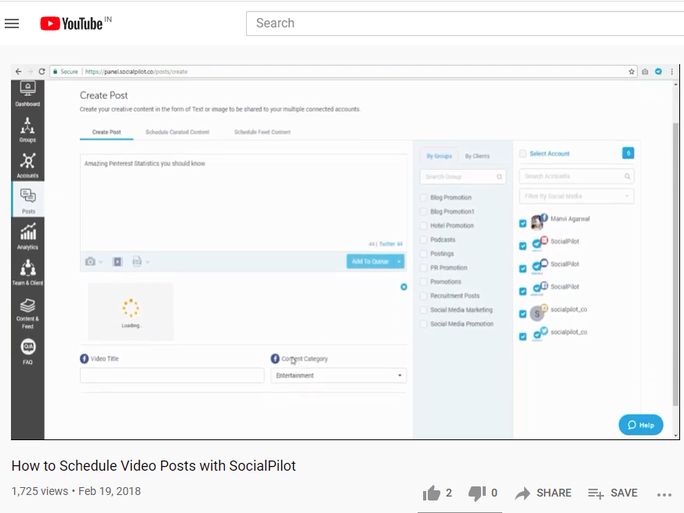Click the YouTube Search field
The image size is (684, 513).
465,24
